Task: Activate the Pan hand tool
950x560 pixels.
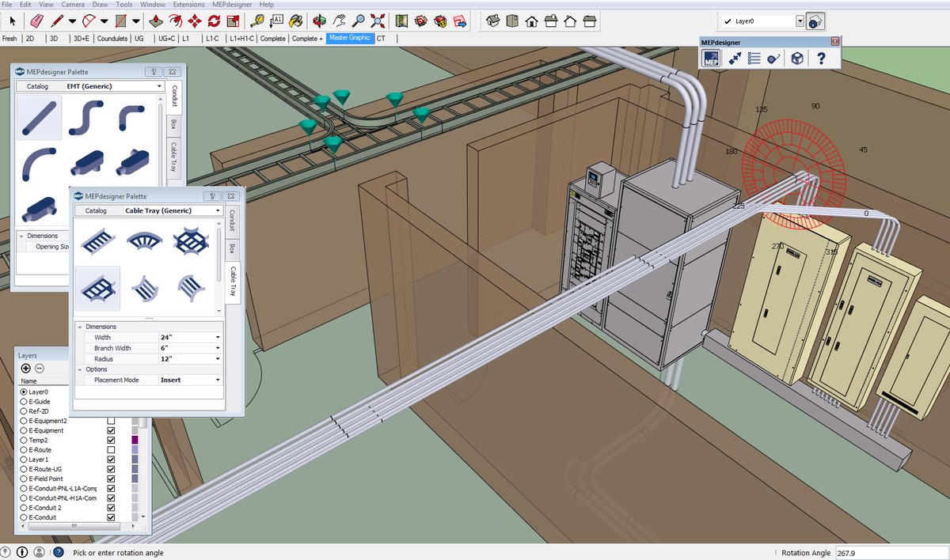Action: pyautogui.click(x=339, y=21)
